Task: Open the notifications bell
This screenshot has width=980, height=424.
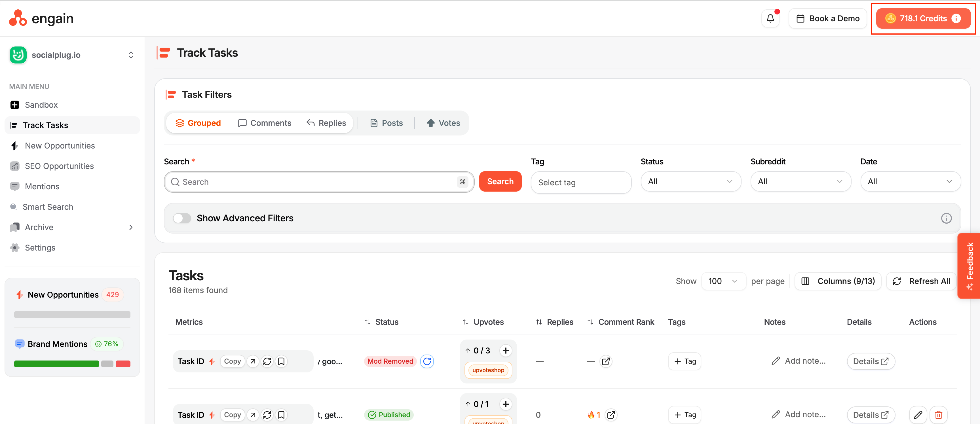Action: [x=770, y=18]
